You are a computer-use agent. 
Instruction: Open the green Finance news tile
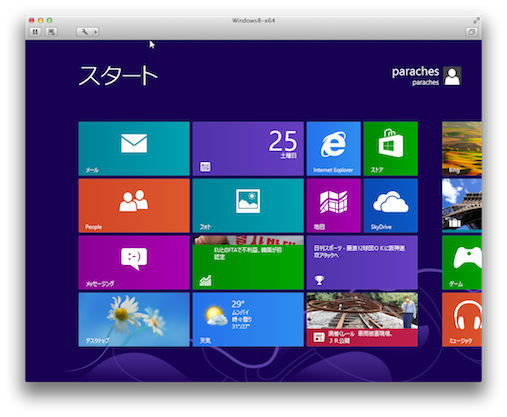point(248,263)
